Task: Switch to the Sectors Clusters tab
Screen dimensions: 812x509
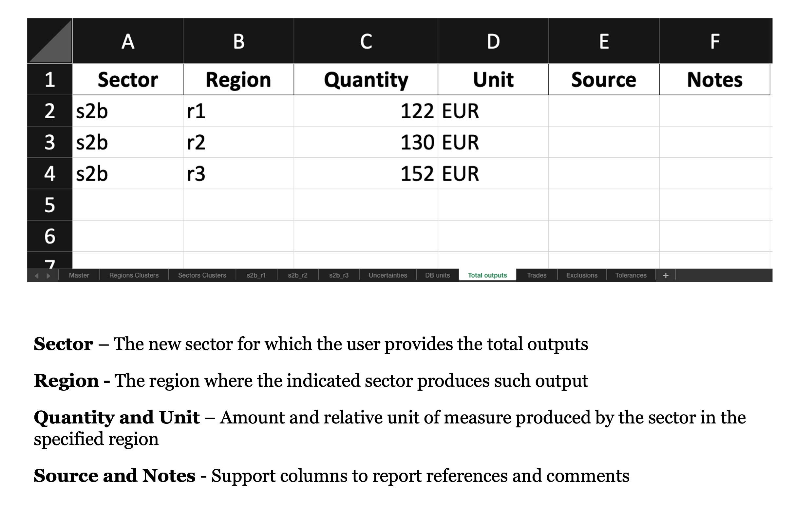Action: tap(202, 275)
